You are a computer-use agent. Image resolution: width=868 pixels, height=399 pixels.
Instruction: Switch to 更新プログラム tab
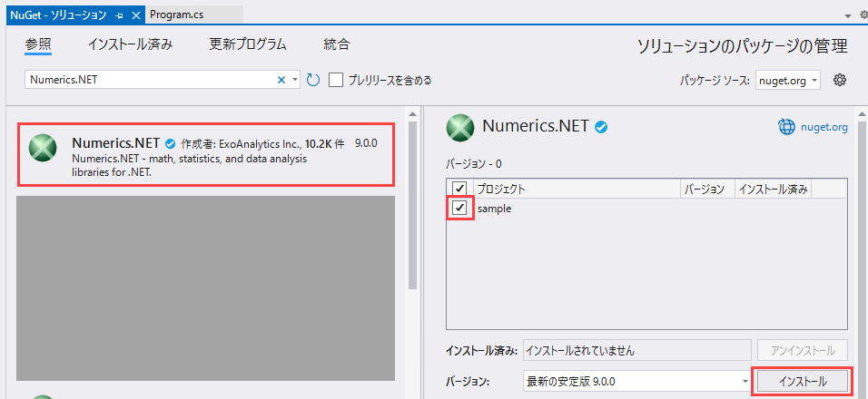[248, 44]
